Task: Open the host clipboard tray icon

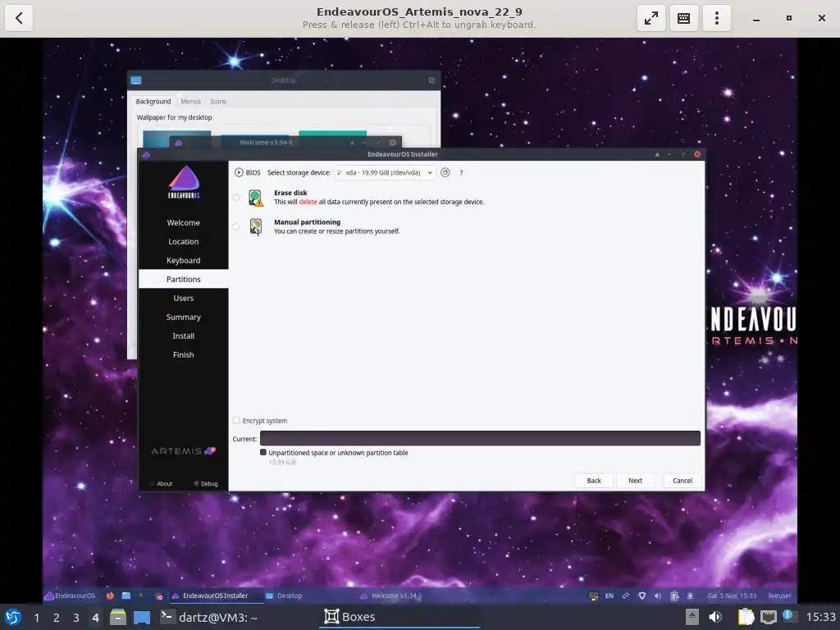Action: pyautogui.click(x=746, y=617)
